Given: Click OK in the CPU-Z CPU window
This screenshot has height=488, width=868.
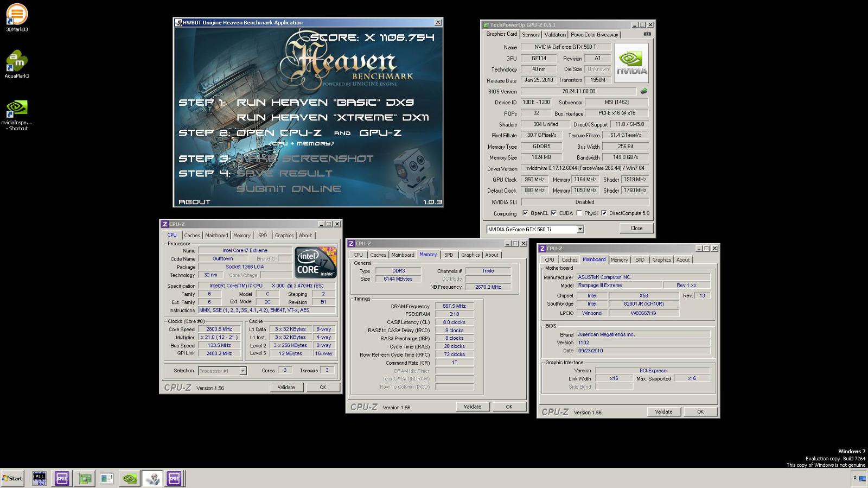Looking at the screenshot, I should (323, 387).
